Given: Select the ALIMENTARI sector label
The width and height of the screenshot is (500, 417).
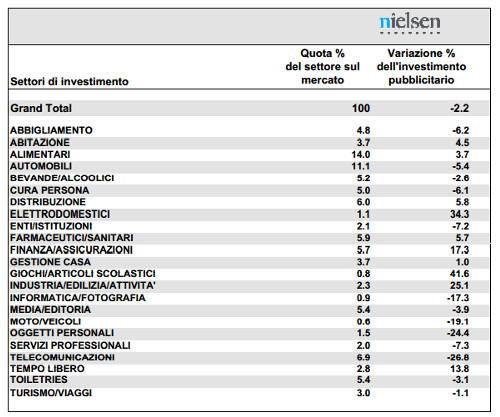Looking at the screenshot, I should pyautogui.click(x=40, y=155).
